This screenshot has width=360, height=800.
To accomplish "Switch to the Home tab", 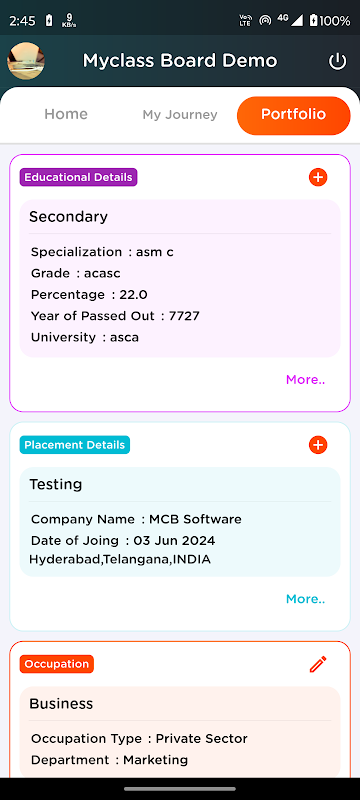I will 66,114.
